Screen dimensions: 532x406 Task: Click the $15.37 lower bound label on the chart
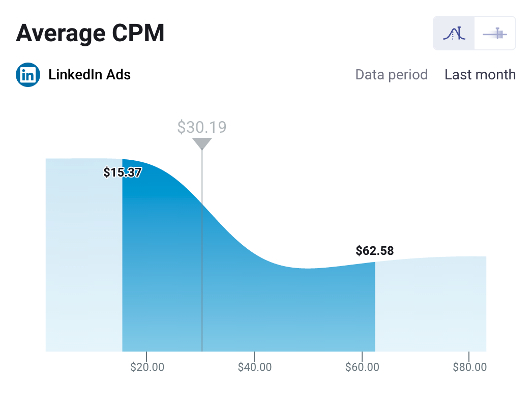pos(122,172)
